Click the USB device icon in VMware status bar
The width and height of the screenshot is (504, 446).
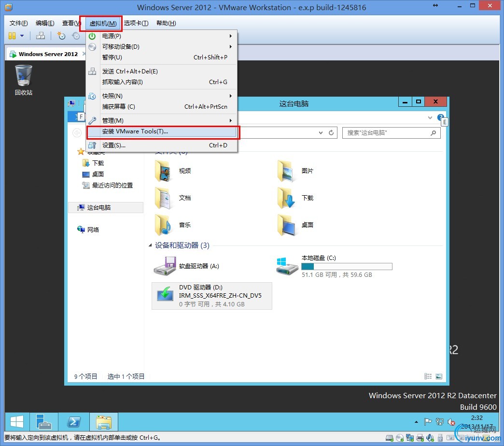440,438
